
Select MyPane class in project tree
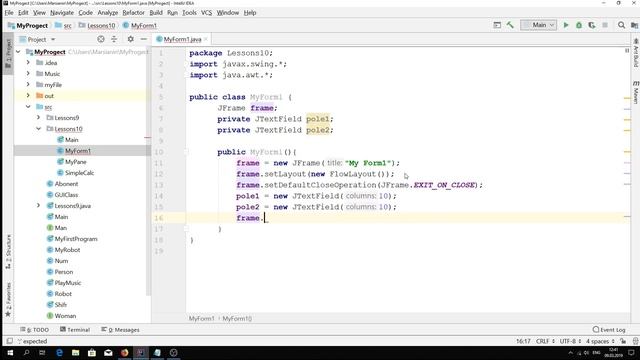76,162
